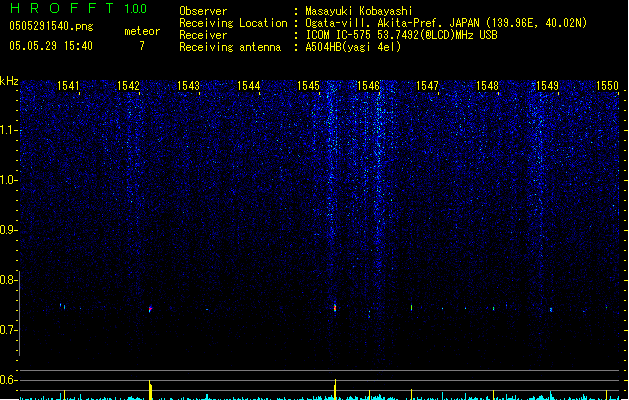Click the kHz axis unit label
Viewport: 629px width, 400px height.
[x=9, y=81]
